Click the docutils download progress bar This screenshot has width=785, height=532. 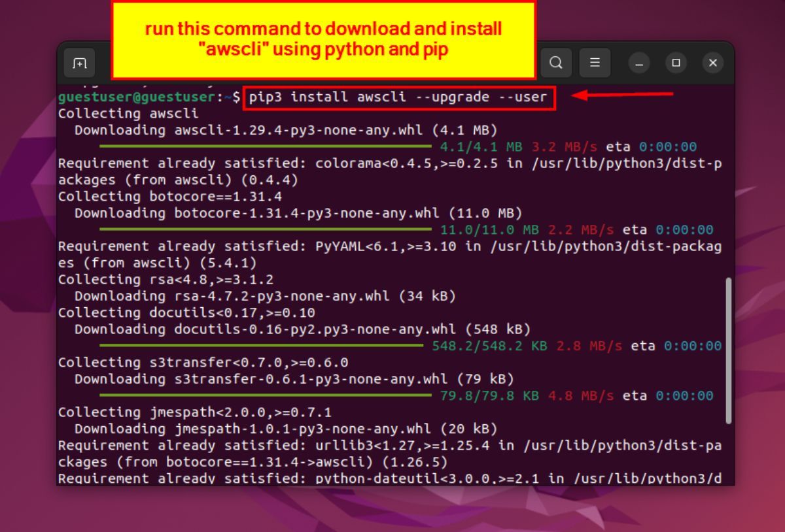[262, 346]
